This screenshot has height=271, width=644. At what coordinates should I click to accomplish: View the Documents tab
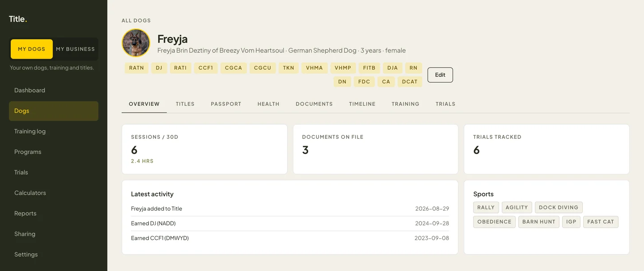click(x=314, y=104)
